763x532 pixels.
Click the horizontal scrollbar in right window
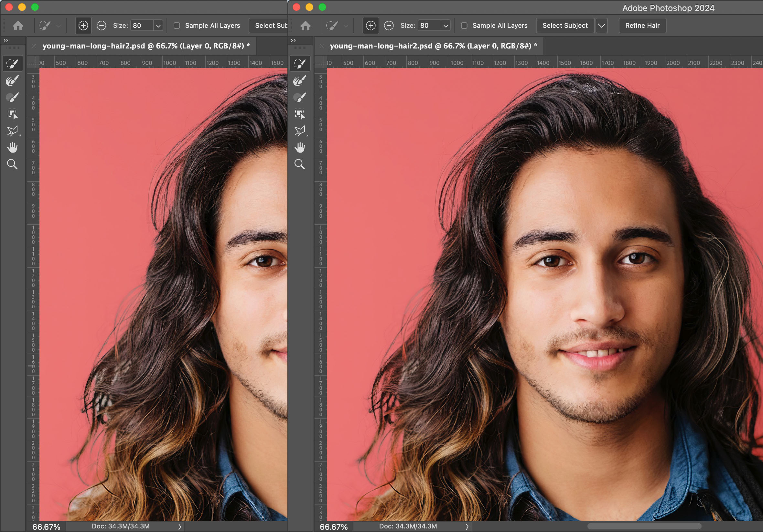click(x=644, y=526)
